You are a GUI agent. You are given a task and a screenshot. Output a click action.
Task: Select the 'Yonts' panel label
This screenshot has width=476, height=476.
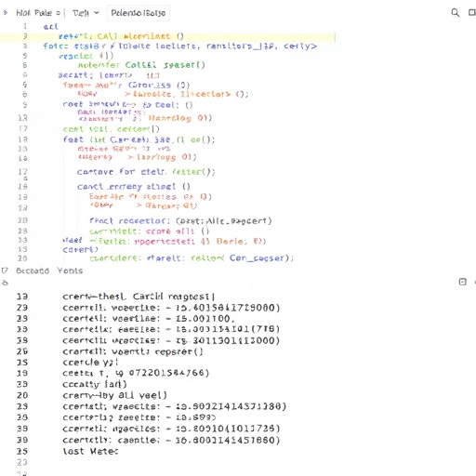pos(70,271)
